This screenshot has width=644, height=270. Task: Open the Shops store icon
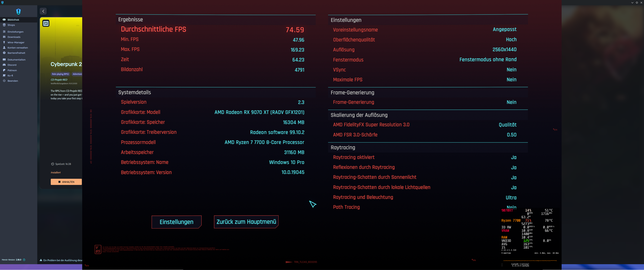[x=4, y=25]
